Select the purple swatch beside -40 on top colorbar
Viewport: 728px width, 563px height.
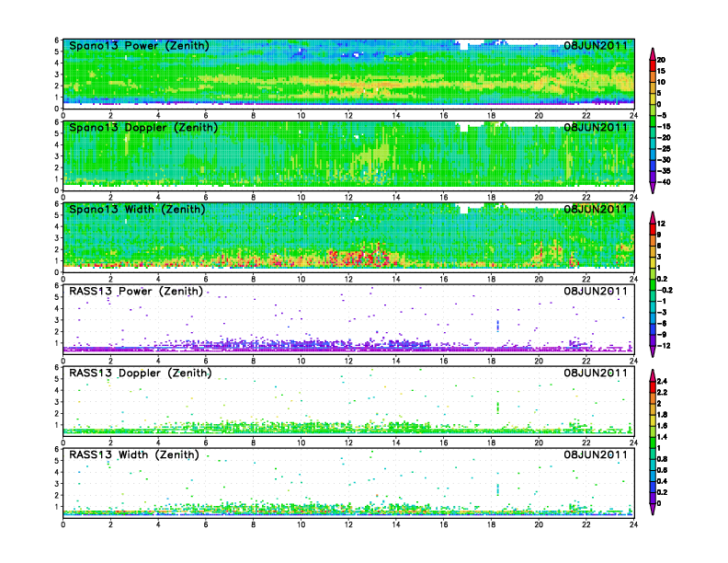pos(653,177)
